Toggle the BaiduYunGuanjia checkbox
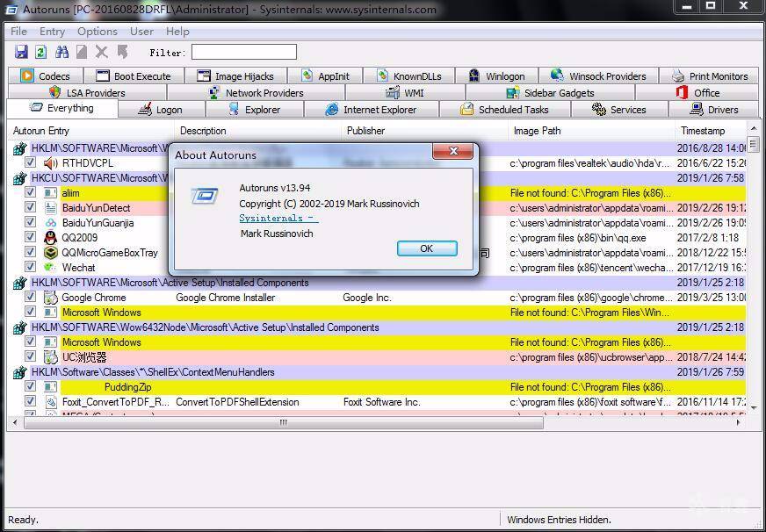This screenshot has height=532, width=766. click(x=30, y=223)
